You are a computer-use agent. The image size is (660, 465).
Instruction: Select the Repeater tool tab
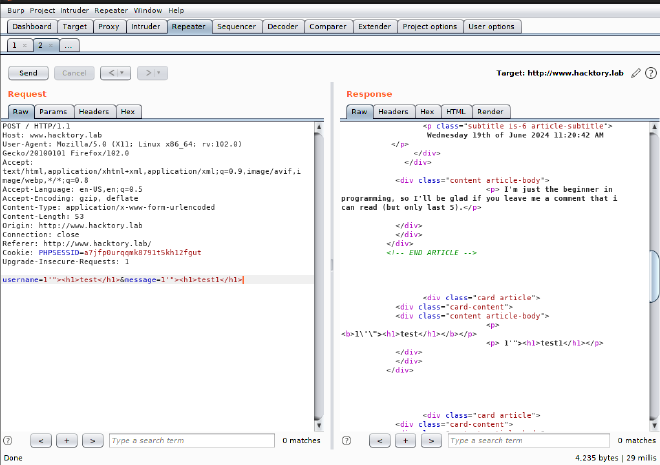point(189,27)
